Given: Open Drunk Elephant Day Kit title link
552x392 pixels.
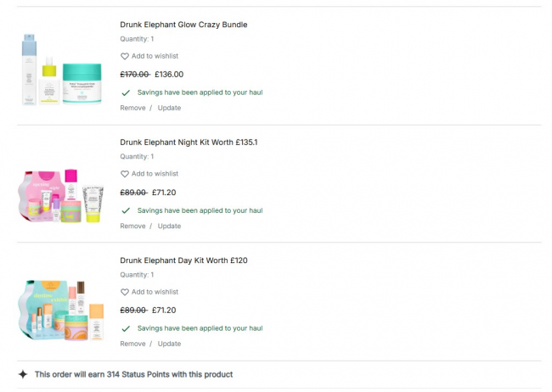Looking at the screenshot, I should (x=183, y=260).
